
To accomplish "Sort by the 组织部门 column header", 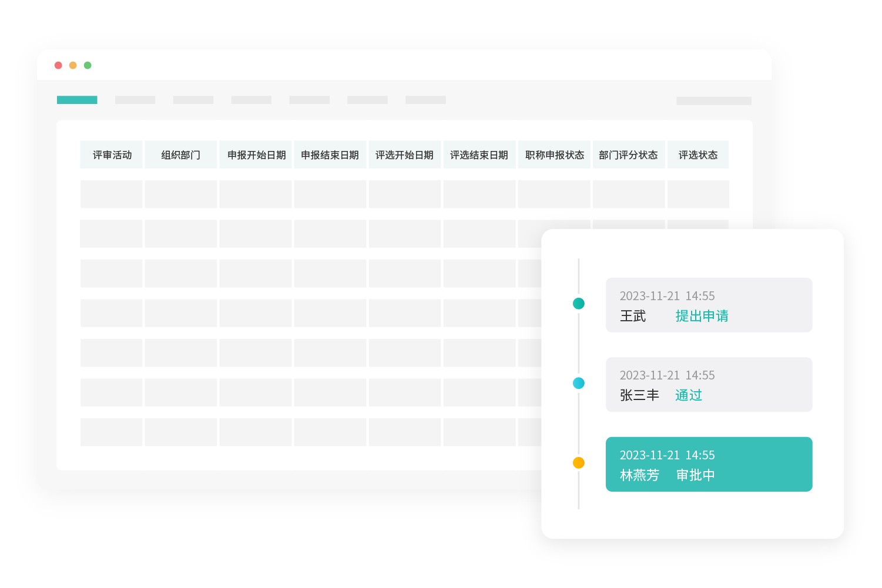I will [181, 155].
